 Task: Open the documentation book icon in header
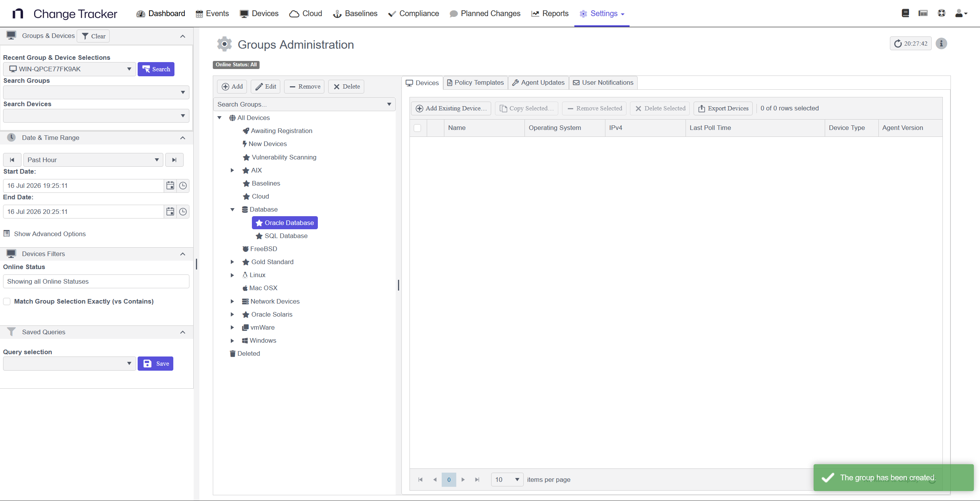905,13
